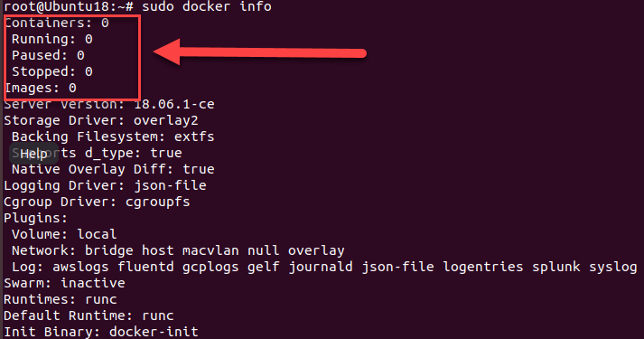Click the 'Swarm: inactive' line
Viewport: 644px width, 339px height.
coord(64,283)
